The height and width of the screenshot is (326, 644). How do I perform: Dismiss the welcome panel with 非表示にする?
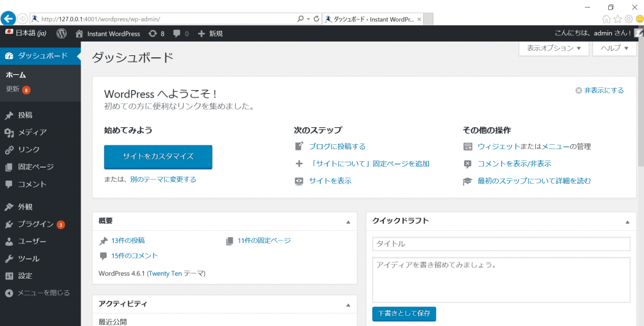(599, 91)
